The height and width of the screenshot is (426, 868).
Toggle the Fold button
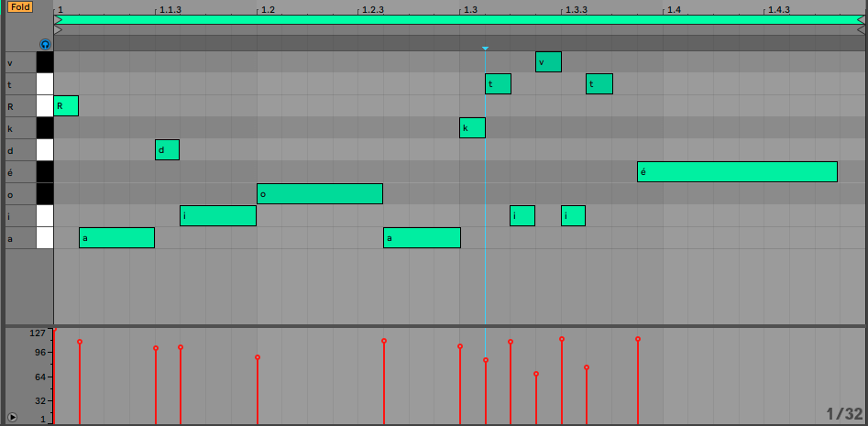tap(20, 7)
